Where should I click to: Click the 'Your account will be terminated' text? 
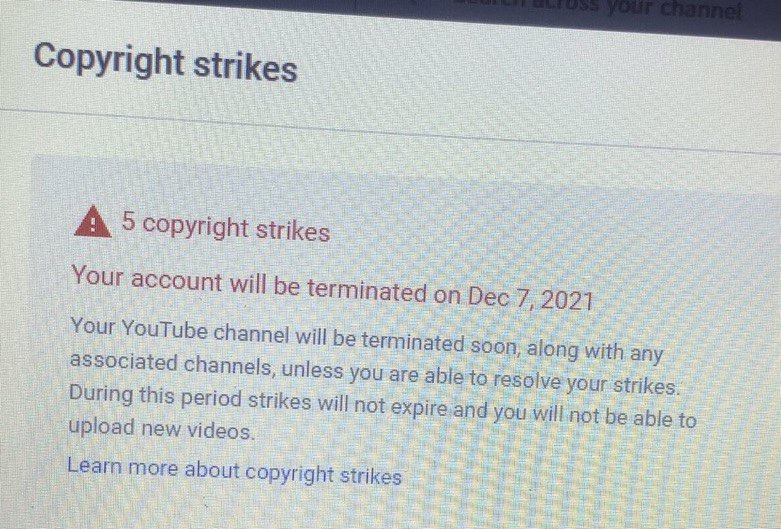tap(249, 284)
